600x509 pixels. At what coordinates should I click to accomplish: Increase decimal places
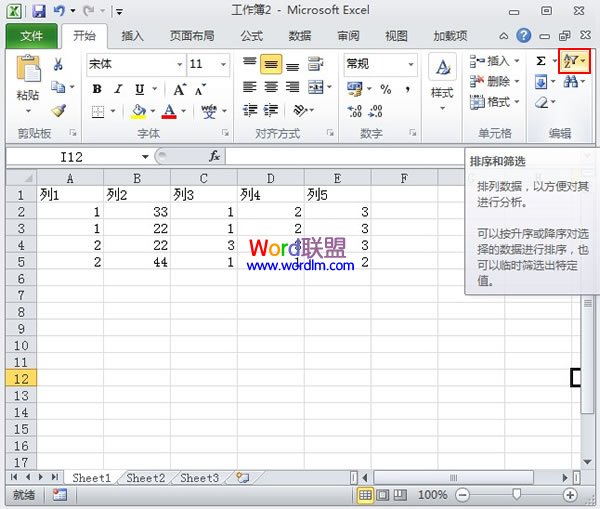click(x=354, y=111)
